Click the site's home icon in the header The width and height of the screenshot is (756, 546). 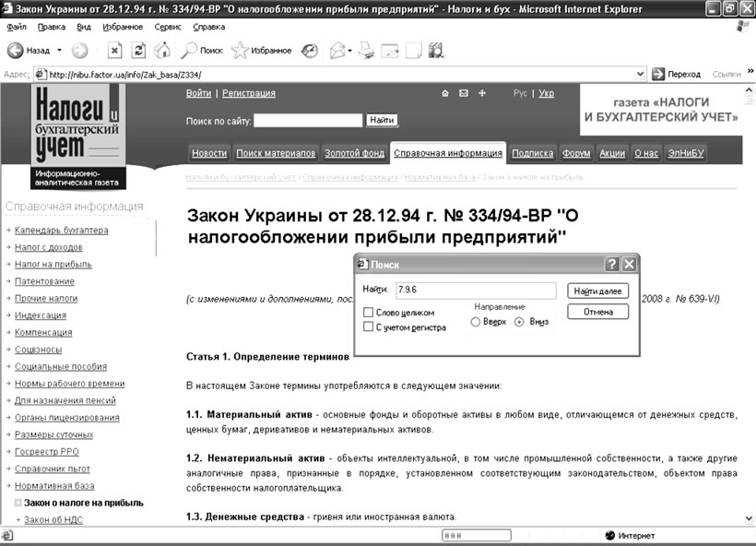tap(444, 93)
